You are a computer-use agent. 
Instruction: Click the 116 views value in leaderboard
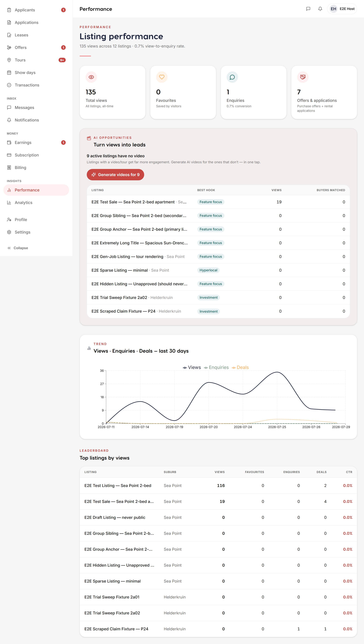click(221, 486)
